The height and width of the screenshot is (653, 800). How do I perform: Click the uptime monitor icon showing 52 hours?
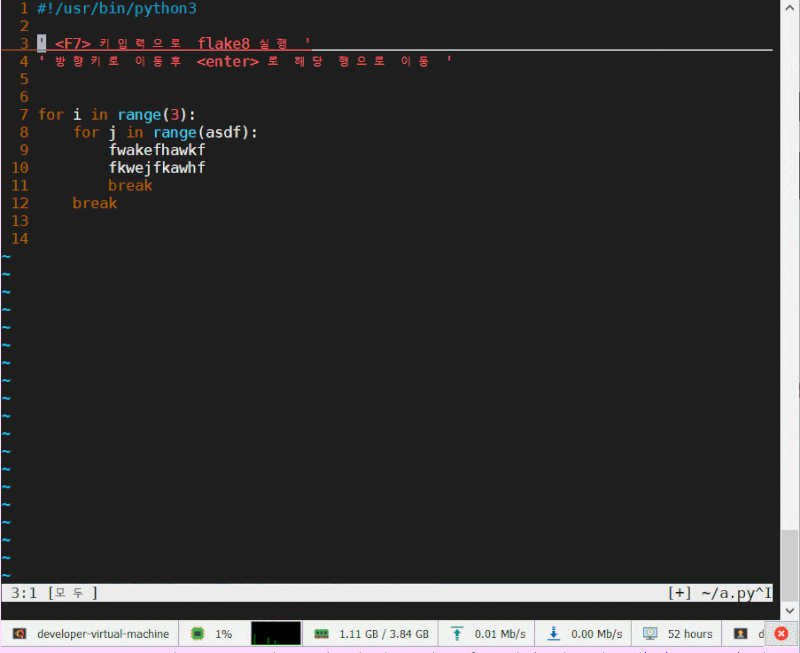coord(652,633)
